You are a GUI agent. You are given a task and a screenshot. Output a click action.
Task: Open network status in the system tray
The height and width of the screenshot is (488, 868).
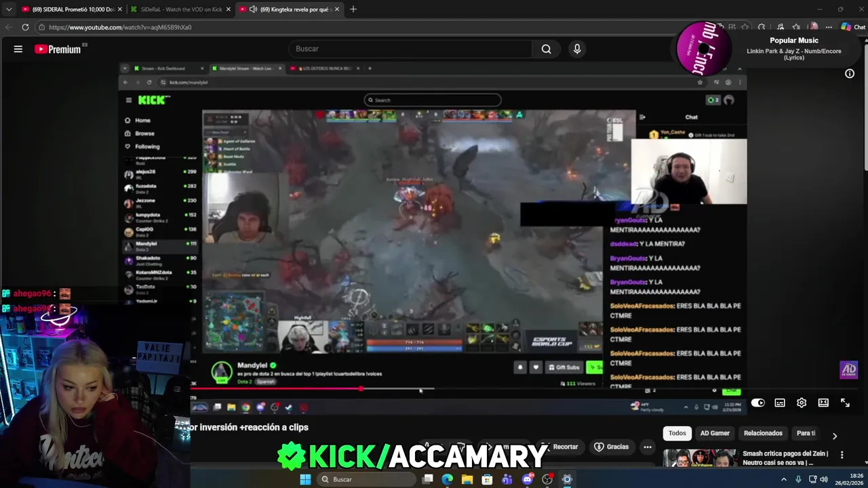pos(812,479)
